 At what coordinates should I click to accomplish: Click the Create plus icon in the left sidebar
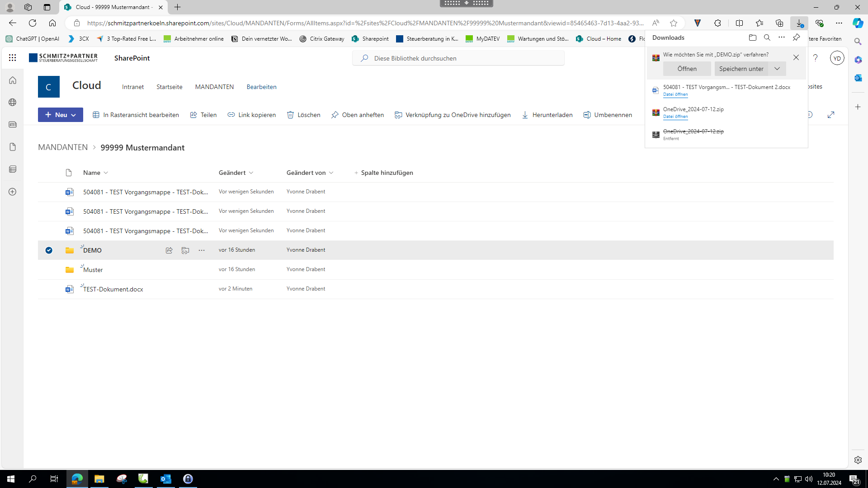coord(13,192)
